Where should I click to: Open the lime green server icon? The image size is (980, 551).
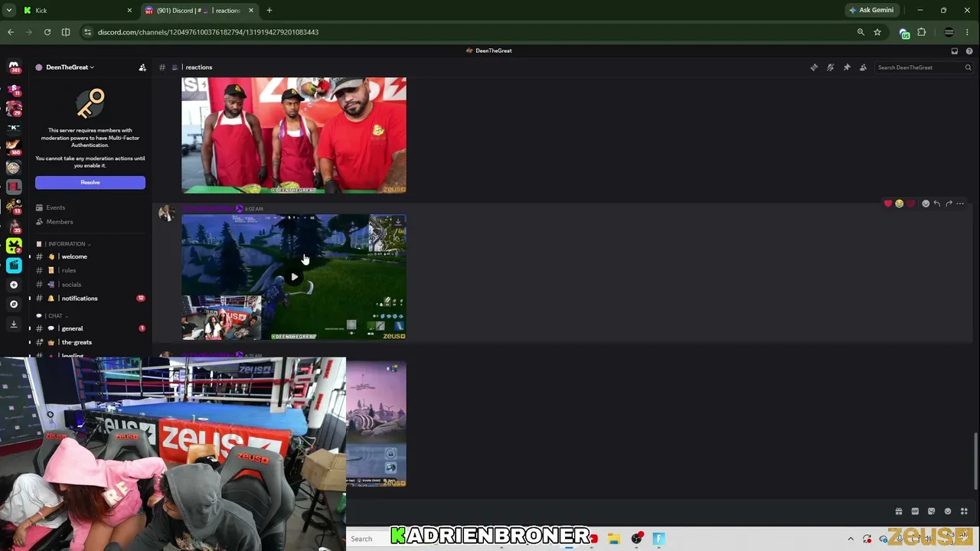[14, 246]
